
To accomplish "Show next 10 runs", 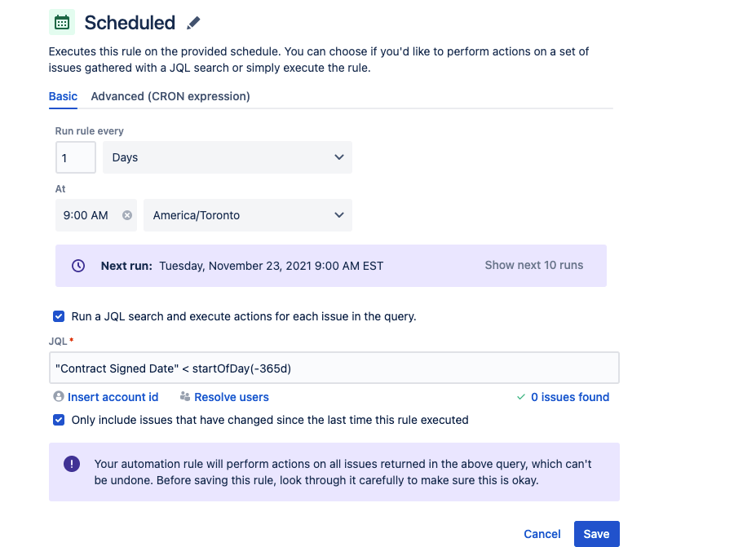I will pos(534,265).
